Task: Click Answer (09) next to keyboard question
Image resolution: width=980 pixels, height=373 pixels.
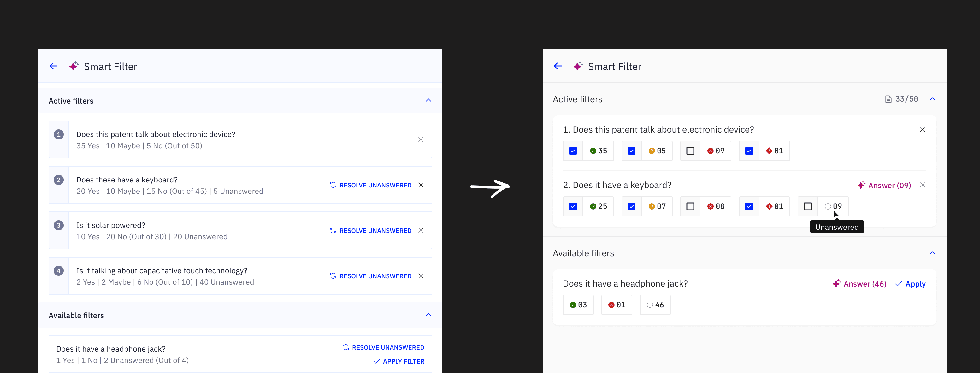Action: (884, 185)
